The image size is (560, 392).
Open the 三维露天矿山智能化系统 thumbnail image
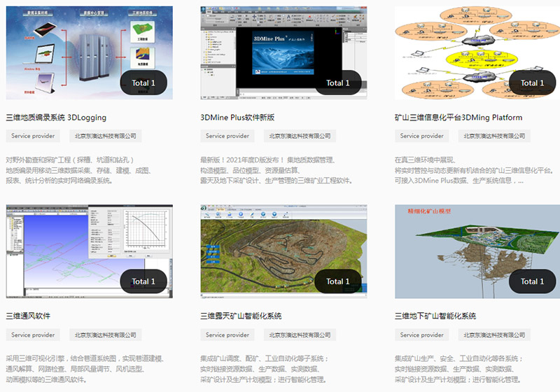pyautogui.click(x=283, y=251)
